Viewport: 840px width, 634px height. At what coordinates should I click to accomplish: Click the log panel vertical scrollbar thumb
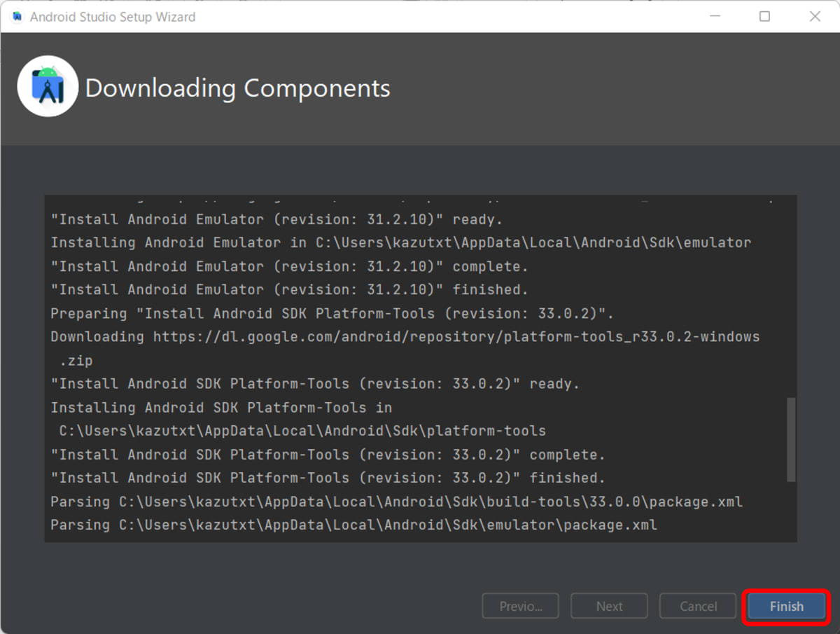(x=791, y=439)
